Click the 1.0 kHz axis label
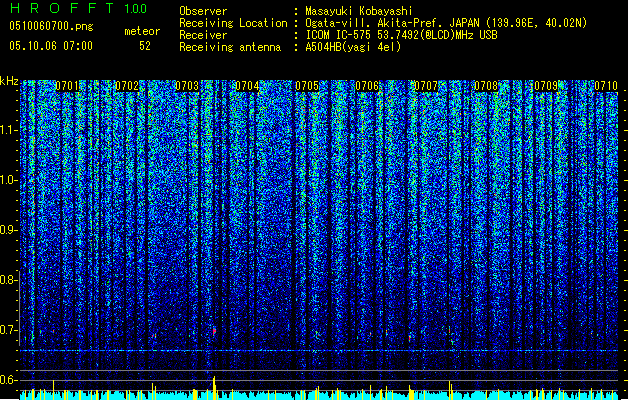The height and width of the screenshot is (400, 629). [x=9, y=180]
